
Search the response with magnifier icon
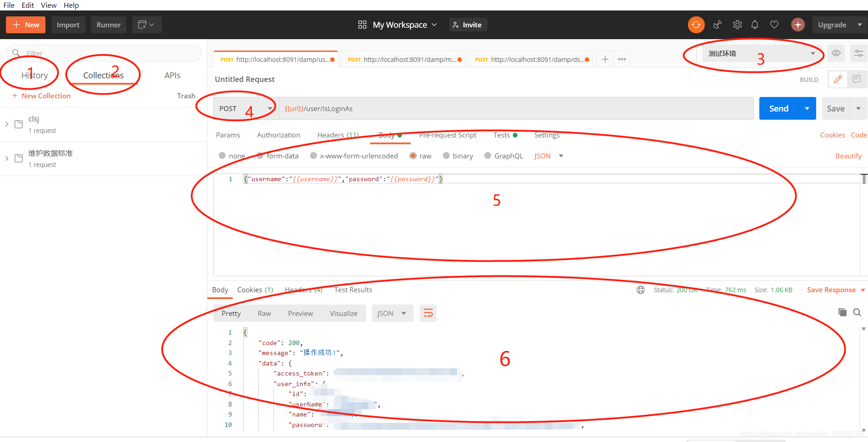[x=857, y=312]
